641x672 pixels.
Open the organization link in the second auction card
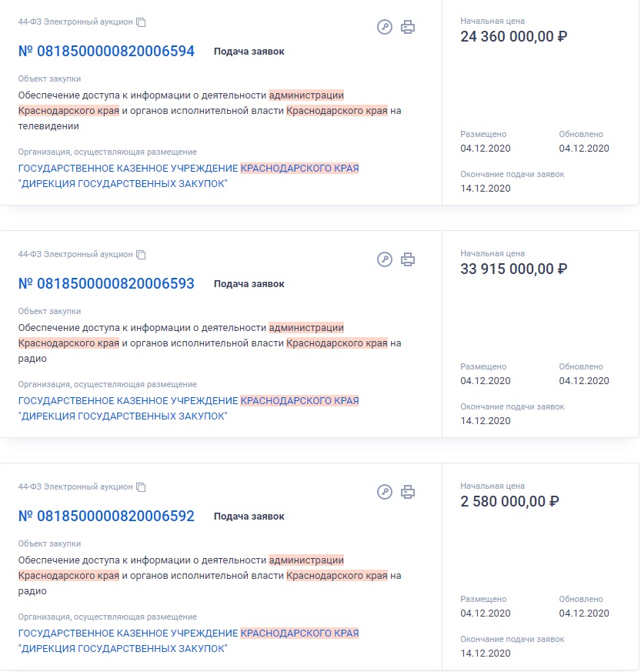point(189,408)
